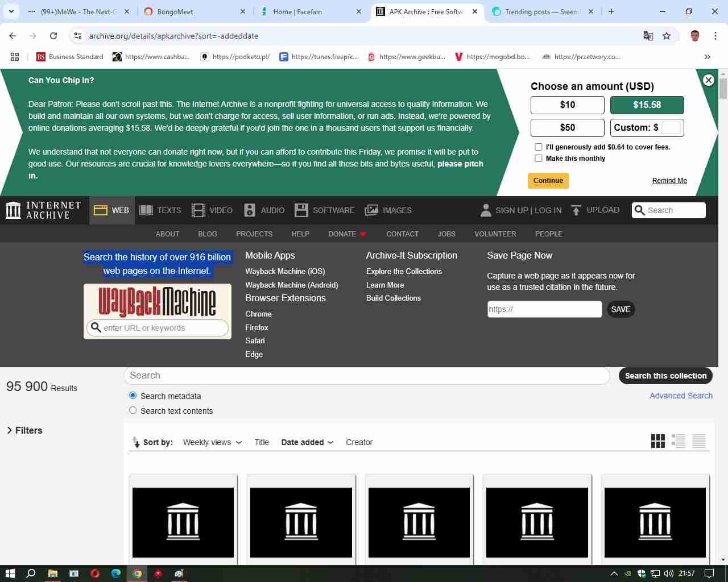The image size is (728, 582).
Task: Open Wayback Machine (iOS) link
Action: coord(285,272)
